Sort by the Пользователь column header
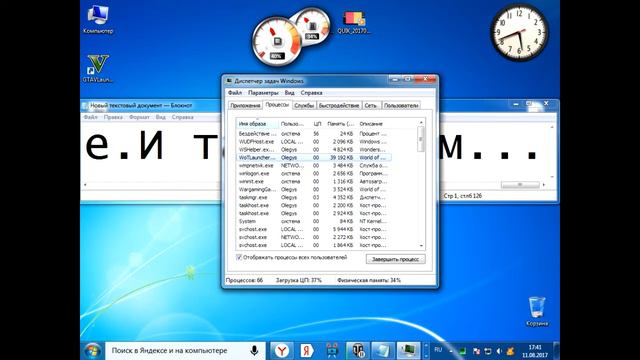This screenshot has width=640, height=360. coord(294,123)
